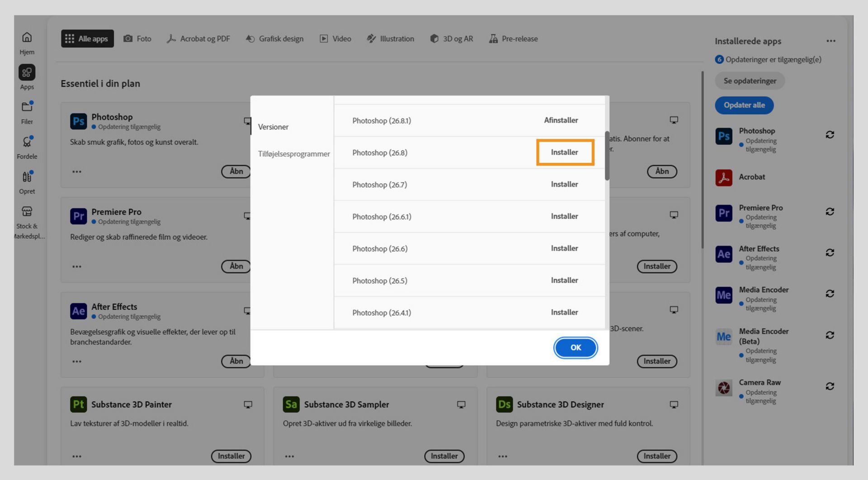Viewport: 868px width, 480px height.
Task: Open more options on the Photoshop card
Action: (x=77, y=172)
